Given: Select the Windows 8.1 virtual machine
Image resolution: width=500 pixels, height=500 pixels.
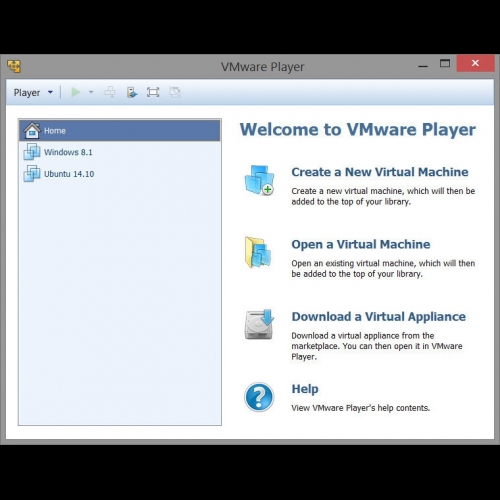Looking at the screenshot, I should [x=120, y=152].
